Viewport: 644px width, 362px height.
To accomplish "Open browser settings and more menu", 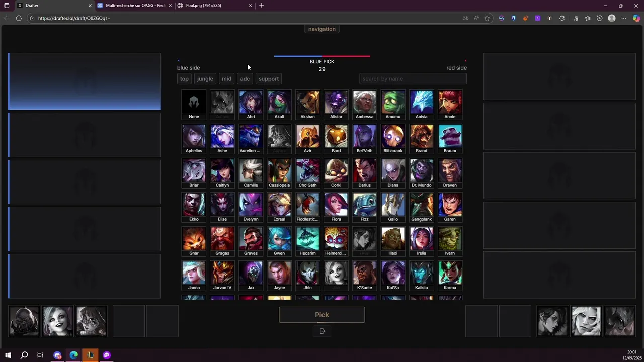I will coord(624,18).
